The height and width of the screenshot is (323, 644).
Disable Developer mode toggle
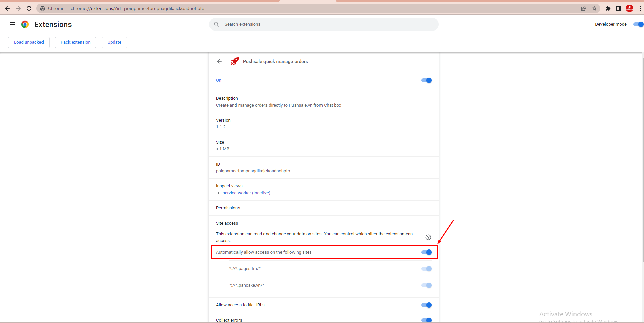638,24
